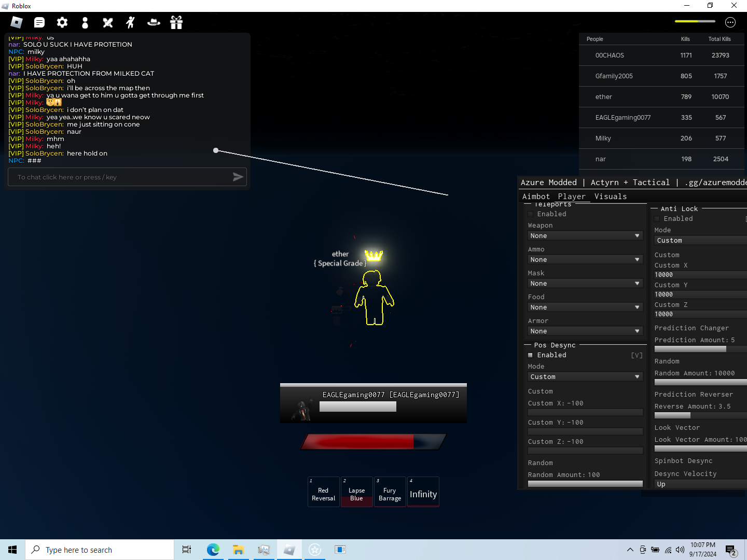Adjust the Custom Y -100 slider
The height and width of the screenshot is (560, 747).
click(585, 431)
